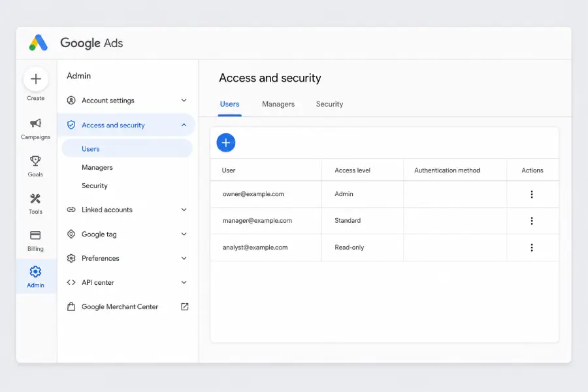Image resolution: width=588 pixels, height=392 pixels.
Task: Add a user with blue plus button
Action: coord(226,142)
